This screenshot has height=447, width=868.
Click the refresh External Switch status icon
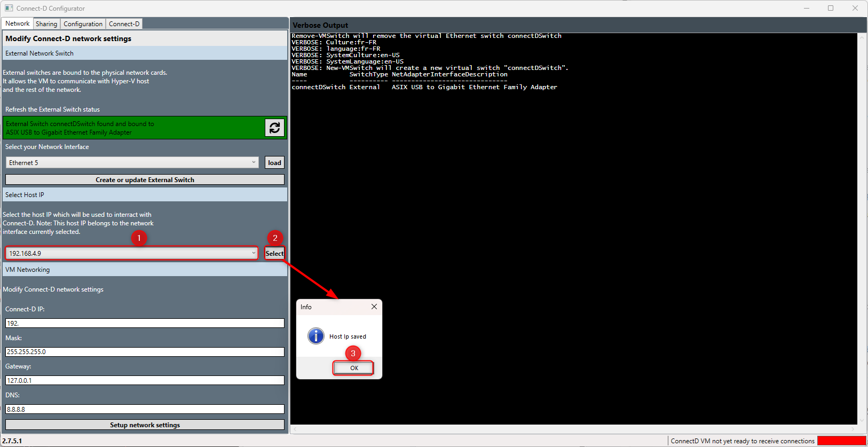click(274, 128)
